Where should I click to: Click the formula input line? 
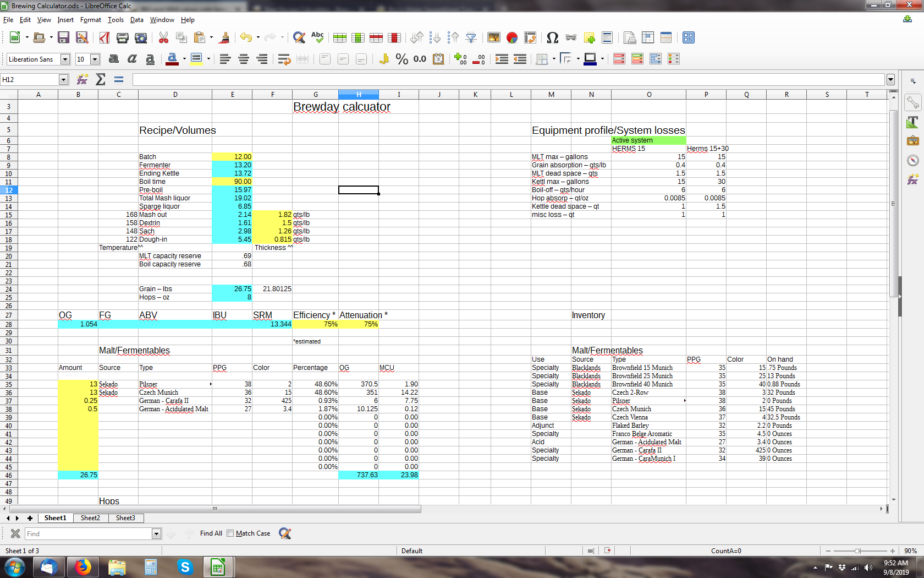pyautogui.click(x=509, y=79)
